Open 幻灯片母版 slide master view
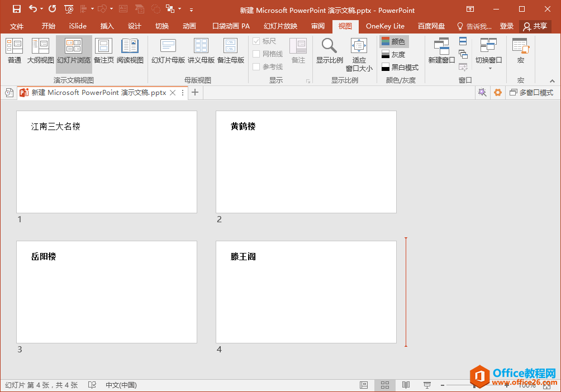Image resolution: width=561 pixels, height=392 pixels. 168,51
